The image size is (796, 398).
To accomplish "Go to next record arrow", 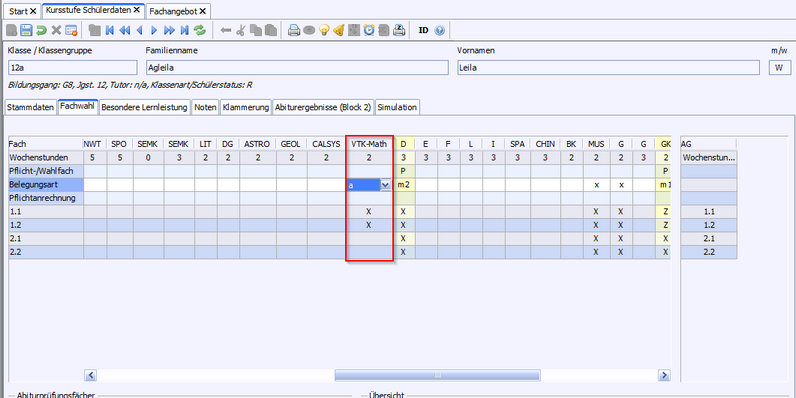I will [154, 30].
